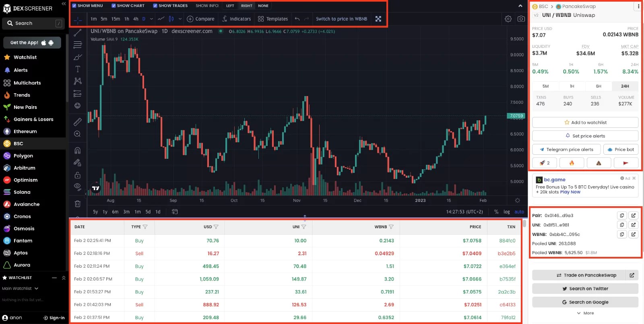
Task: Toggle the Show Trades checkbox
Action: 155,6
